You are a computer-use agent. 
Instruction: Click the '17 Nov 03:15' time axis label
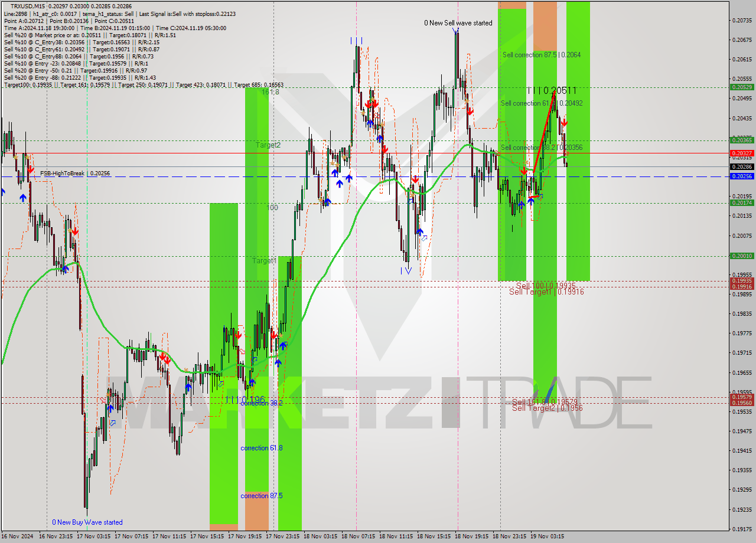tap(94, 537)
